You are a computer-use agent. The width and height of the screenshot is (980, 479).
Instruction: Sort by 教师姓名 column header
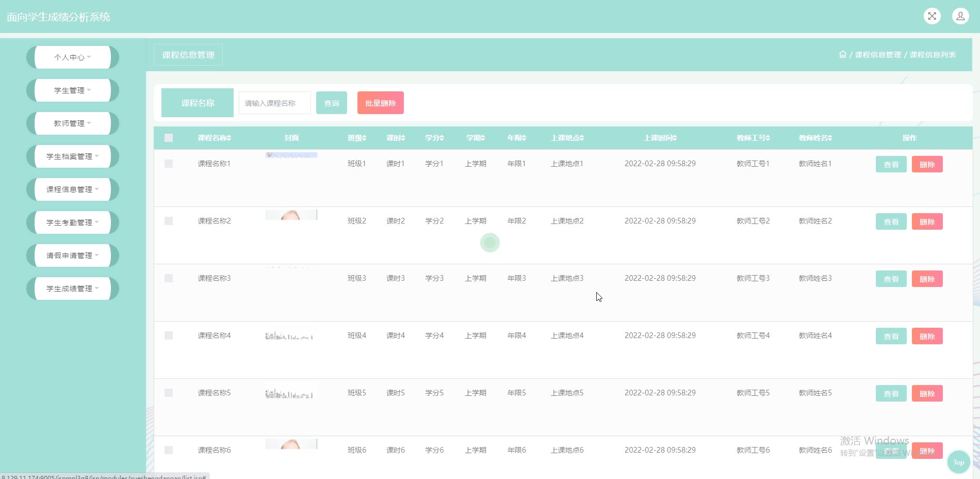click(x=815, y=138)
